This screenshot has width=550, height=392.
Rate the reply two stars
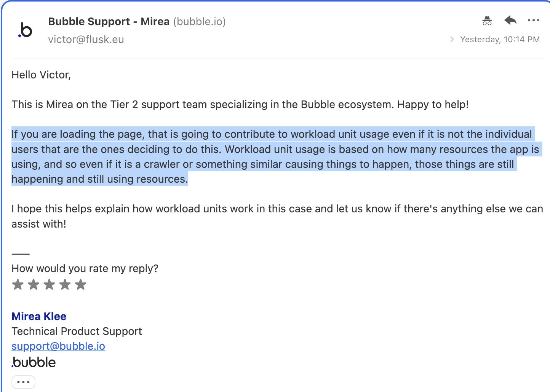click(34, 284)
